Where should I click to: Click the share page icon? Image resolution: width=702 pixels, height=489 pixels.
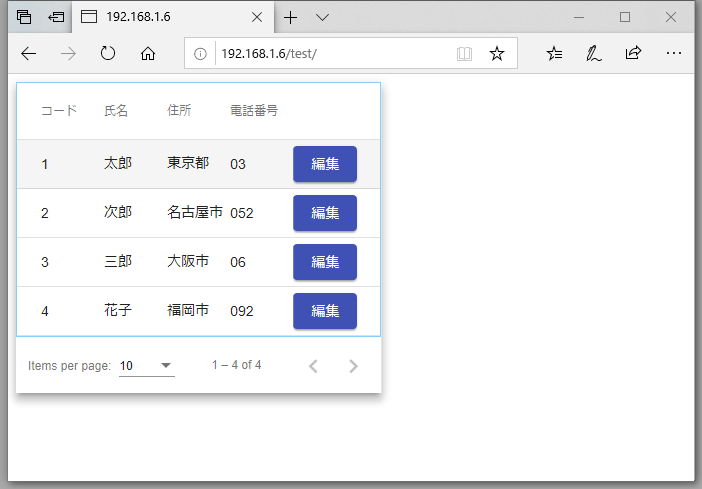pos(633,54)
